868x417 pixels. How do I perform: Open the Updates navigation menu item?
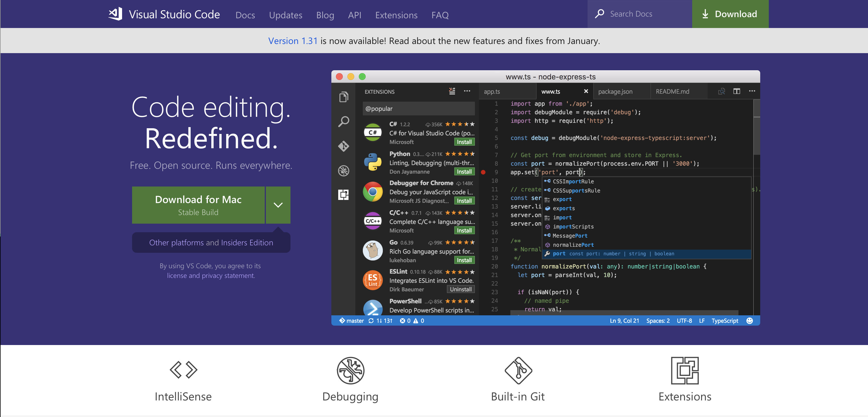coord(285,15)
